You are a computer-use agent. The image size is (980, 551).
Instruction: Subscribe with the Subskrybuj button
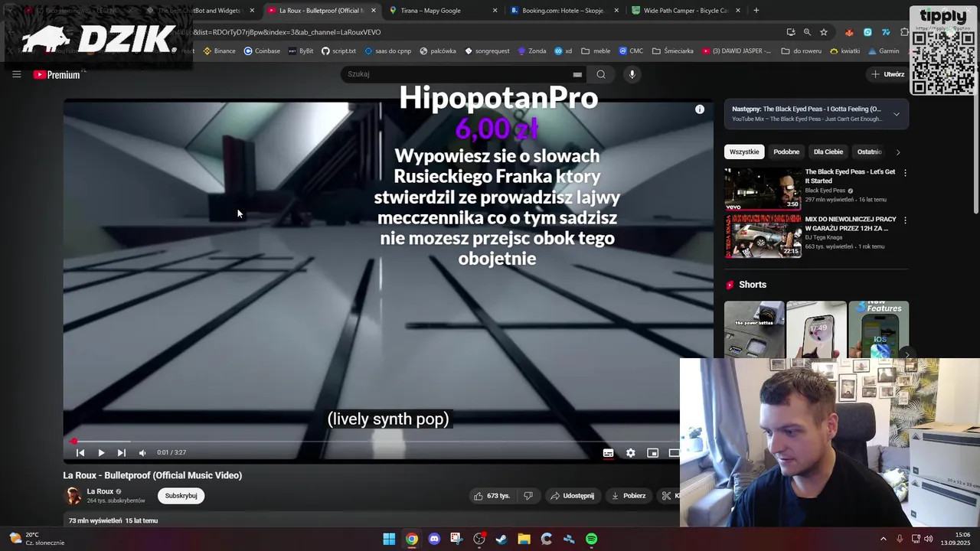click(x=181, y=496)
